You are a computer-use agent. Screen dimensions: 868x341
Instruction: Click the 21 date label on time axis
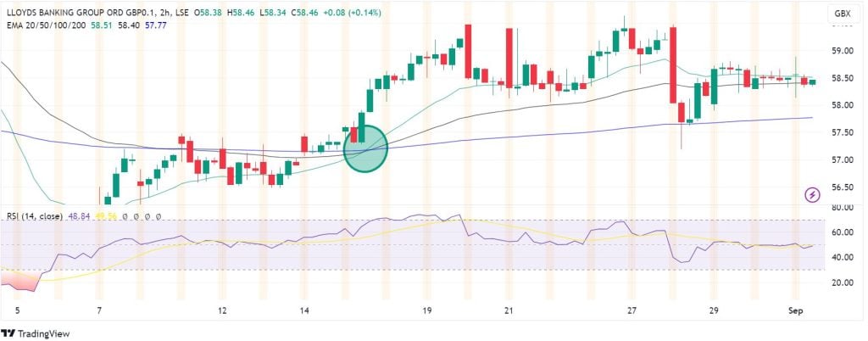509,311
